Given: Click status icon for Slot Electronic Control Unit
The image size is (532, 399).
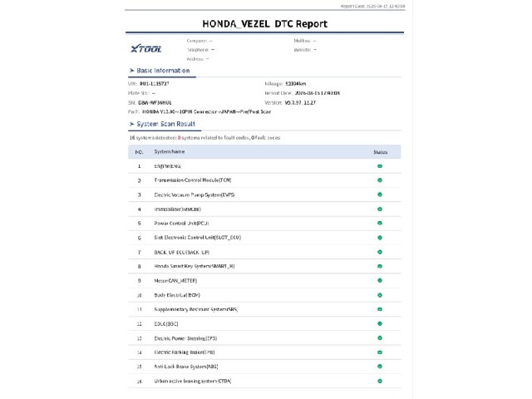Looking at the screenshot, I should (x=380, y=238).
